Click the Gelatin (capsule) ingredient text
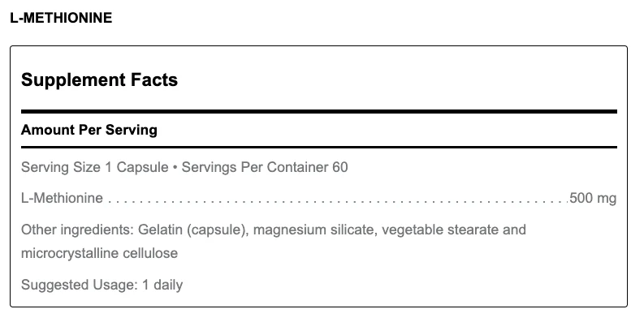This screenshot has height=322, width=644. click(193, 230)
